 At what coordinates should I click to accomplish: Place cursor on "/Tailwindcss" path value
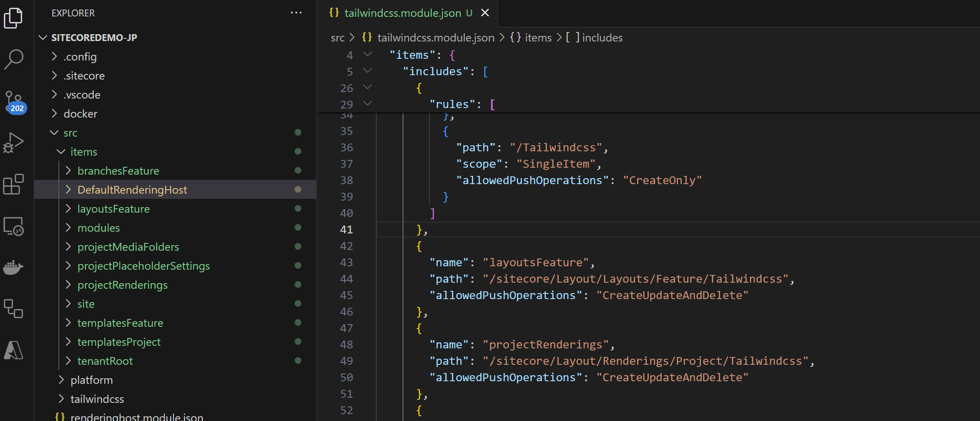(x=556, y=147)
